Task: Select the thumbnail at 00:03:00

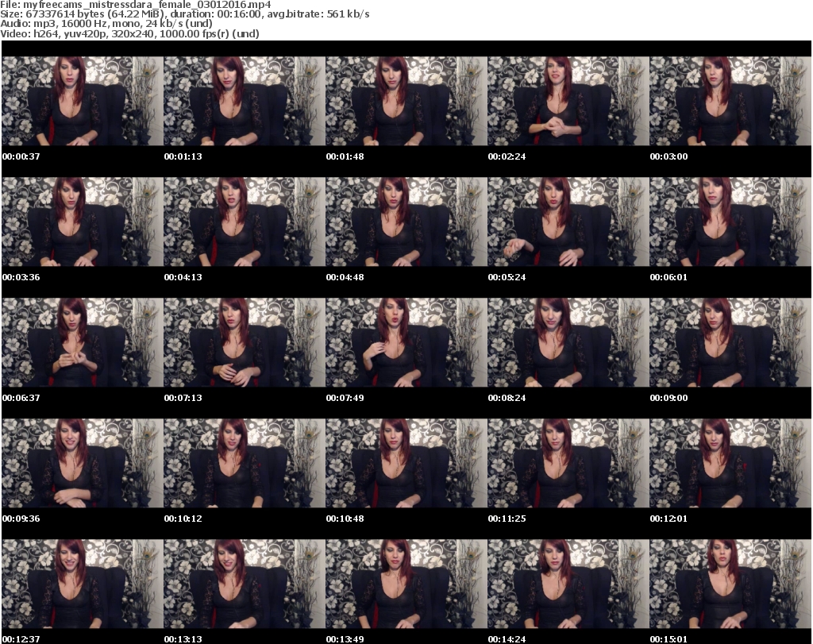Action: click(730, 101)
